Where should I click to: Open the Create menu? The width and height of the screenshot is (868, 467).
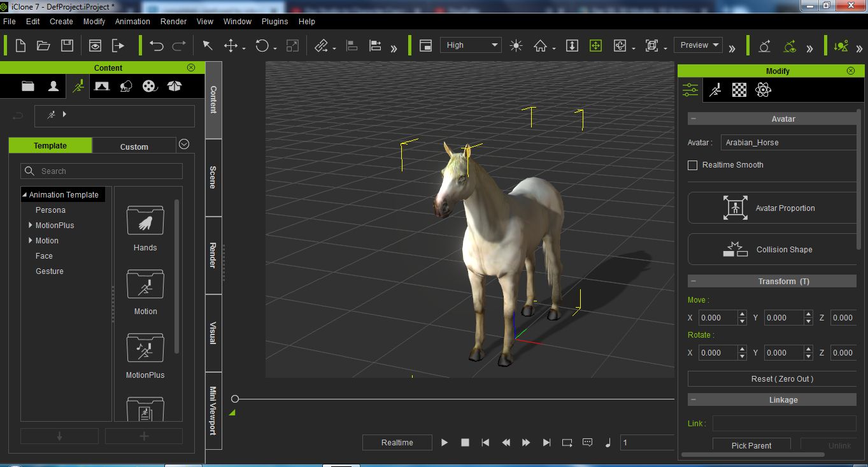tap(61, 21)
